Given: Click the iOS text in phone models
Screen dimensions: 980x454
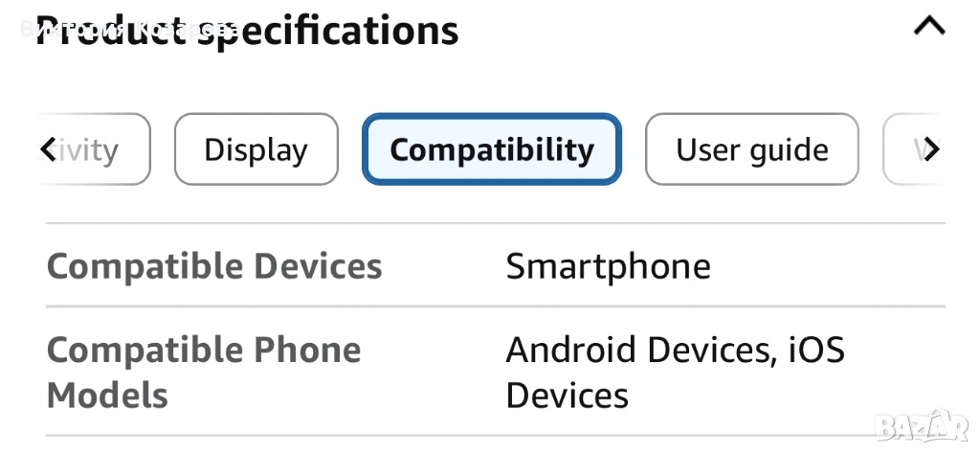Looking at the screenshot, I should click(815, 351).
